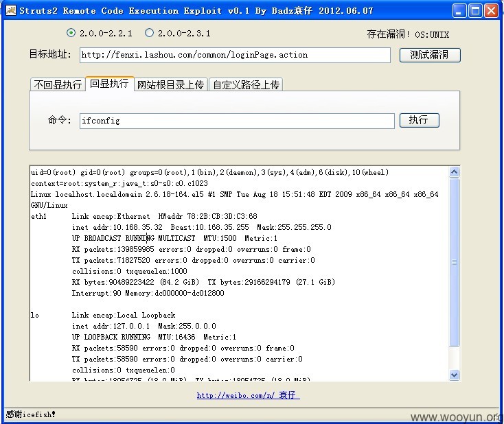The height and width of the screenshot is (424, 504).
Task: Click the target address URL input field
Action: pyautogui.click(x=235, y=55)
